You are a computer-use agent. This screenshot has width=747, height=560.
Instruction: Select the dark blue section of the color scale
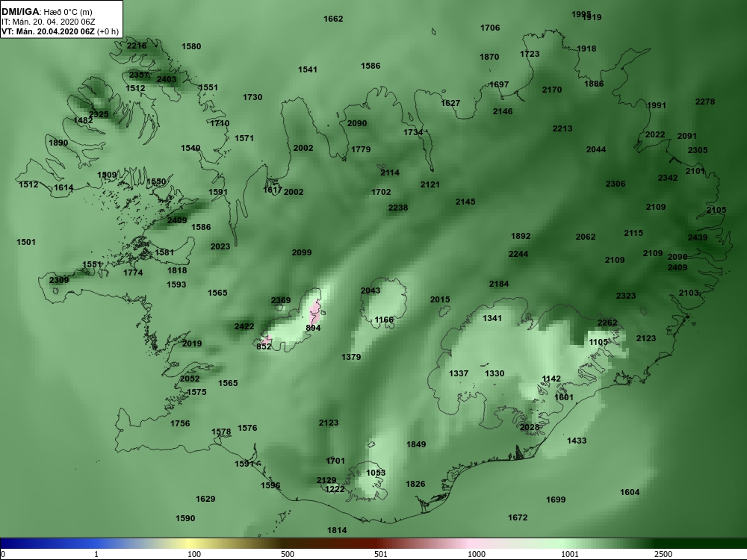(28, 544)
